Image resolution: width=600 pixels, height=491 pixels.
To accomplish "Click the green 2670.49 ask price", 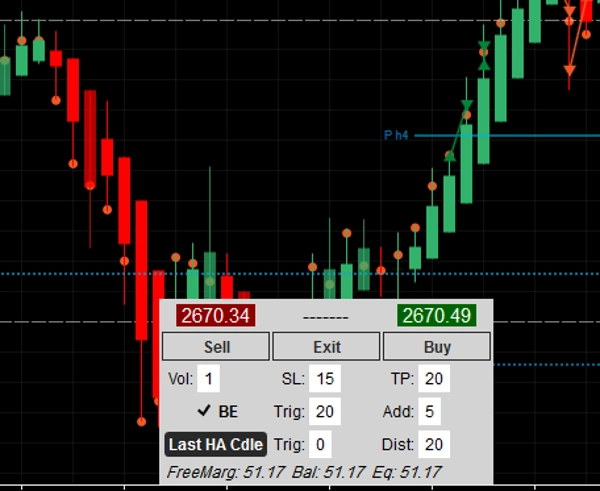I will (436, 316).
